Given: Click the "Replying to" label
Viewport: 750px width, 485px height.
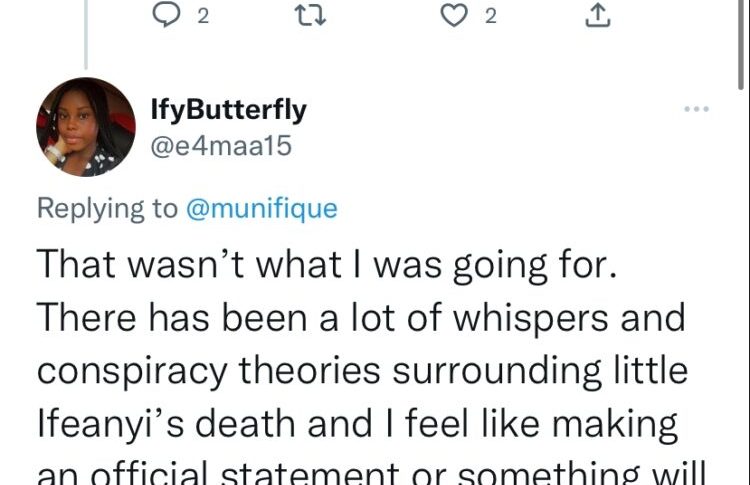Looking at the screenshot, I should (x=108, y=208).
